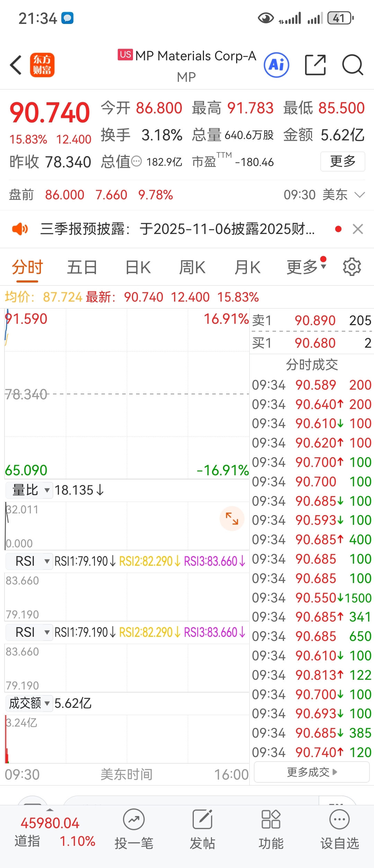Tap the 总值 info bubble icon
This screenshot has height=868, width=374.
[137, 162]
